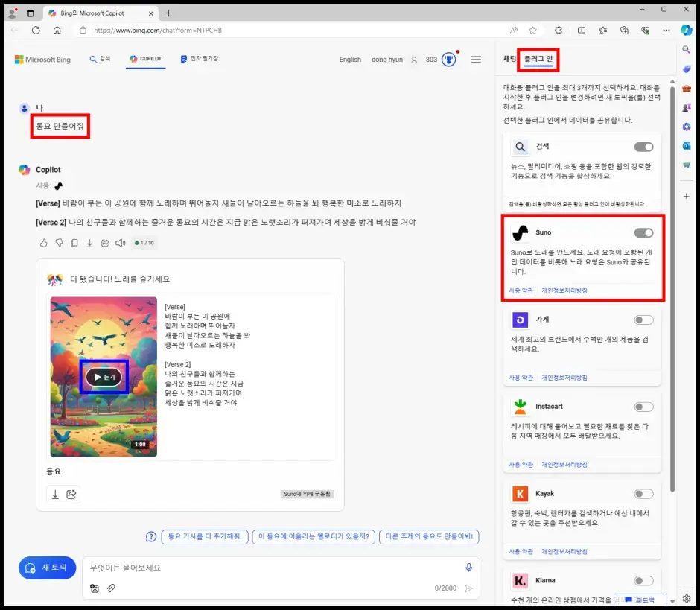The image size is (700, 610).
Task: Open the Microsoft Rewards trophy icon
Action: point(449,60)
